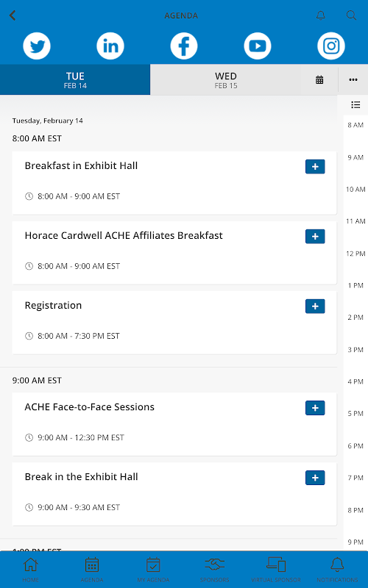Select the TUE FEB 14 tab
This screenshot has width=368, height=588.
75,80
